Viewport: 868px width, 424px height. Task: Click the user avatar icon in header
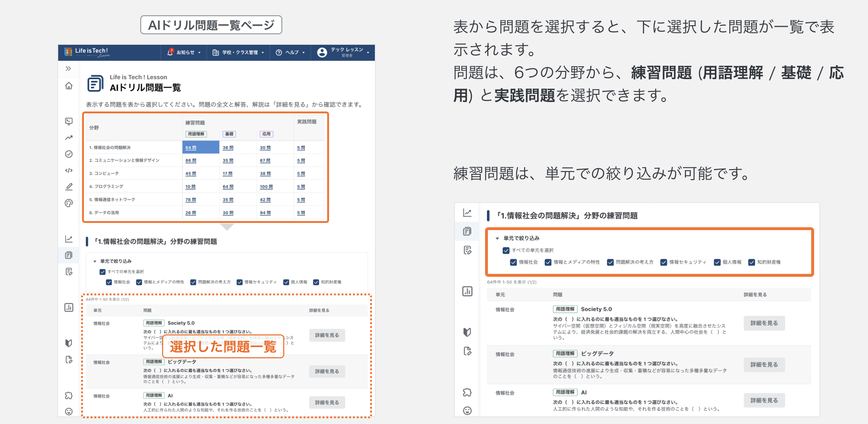pos(322,52)
